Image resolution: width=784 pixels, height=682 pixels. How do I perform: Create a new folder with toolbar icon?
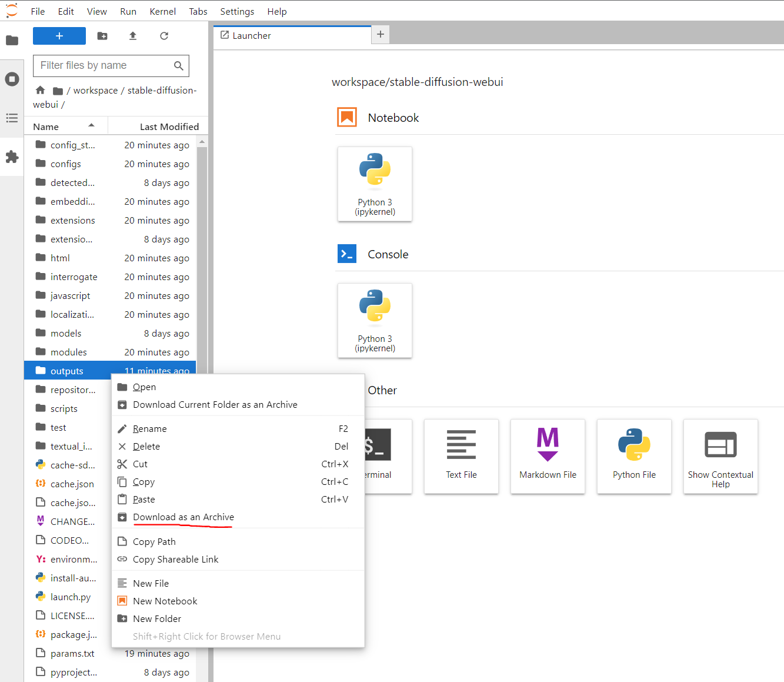click(102, 36)
